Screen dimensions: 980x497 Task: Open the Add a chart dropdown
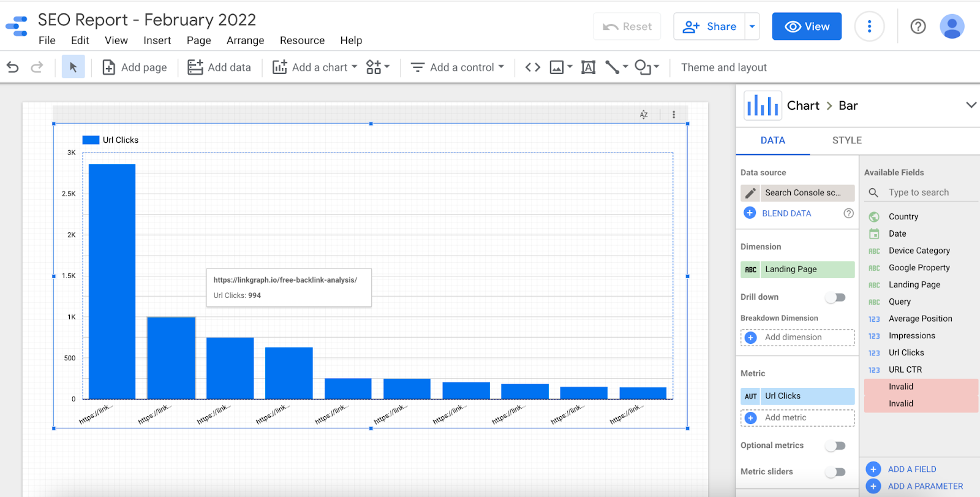click(x=315, y=67)
